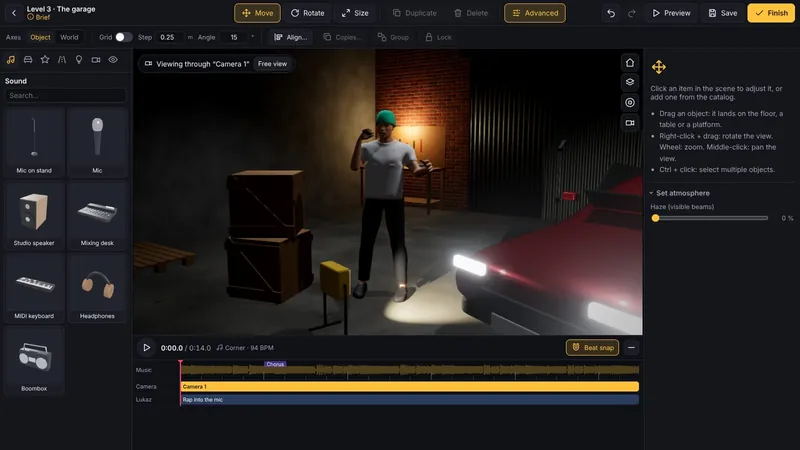The height and width of the screenshot is (450, 800).
Task: Select the Mic on stand item
Action: click(x=34, y=143)
